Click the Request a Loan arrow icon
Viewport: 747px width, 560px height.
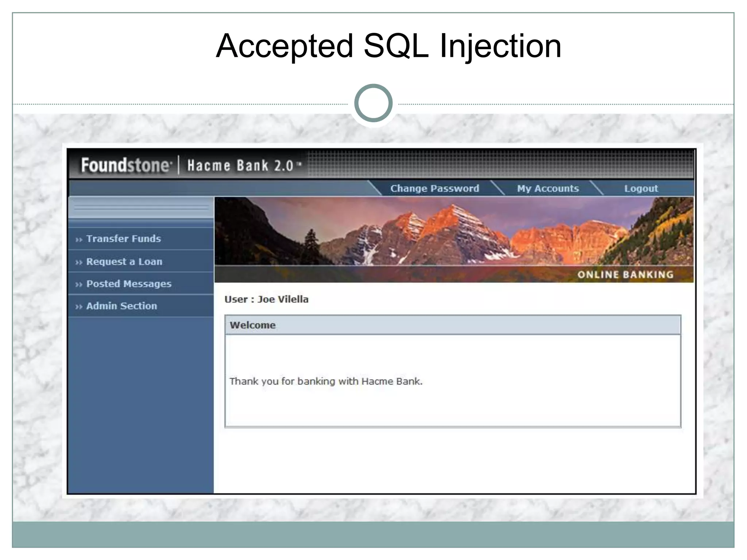click(79, 262)
